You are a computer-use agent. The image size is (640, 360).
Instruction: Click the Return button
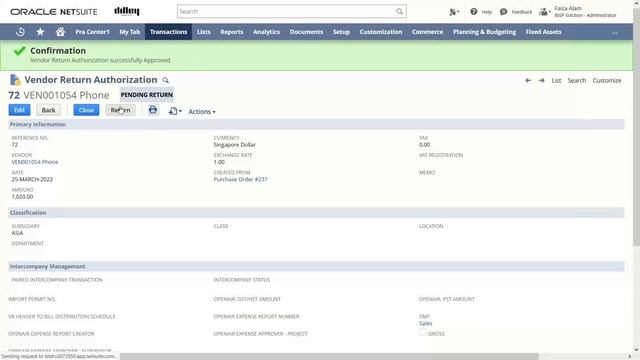120,110
